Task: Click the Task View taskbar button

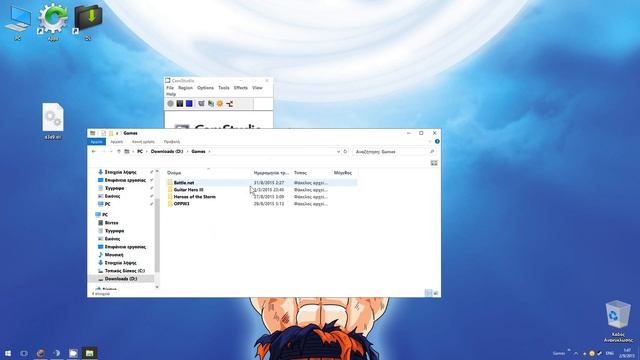Action: point(24,353)
